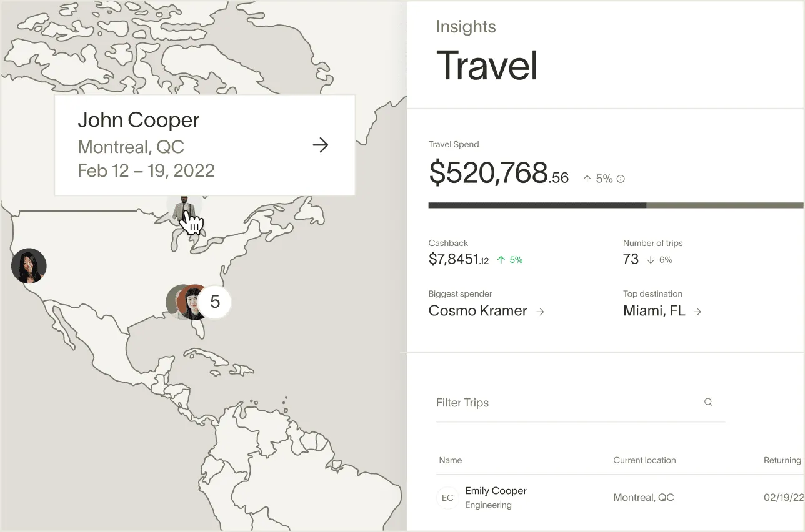
Task: Open Cosmo Kramer biggest spender link
Action: (x=478, y=311)
